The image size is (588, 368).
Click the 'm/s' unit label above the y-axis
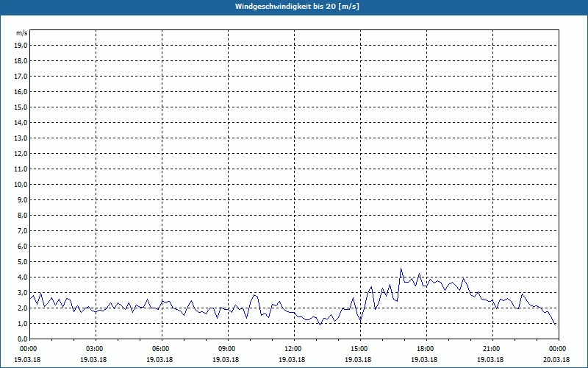coord(21,33)
